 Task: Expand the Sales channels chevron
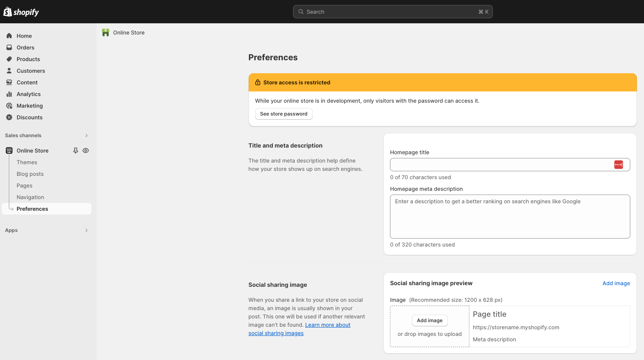point(86,136)
